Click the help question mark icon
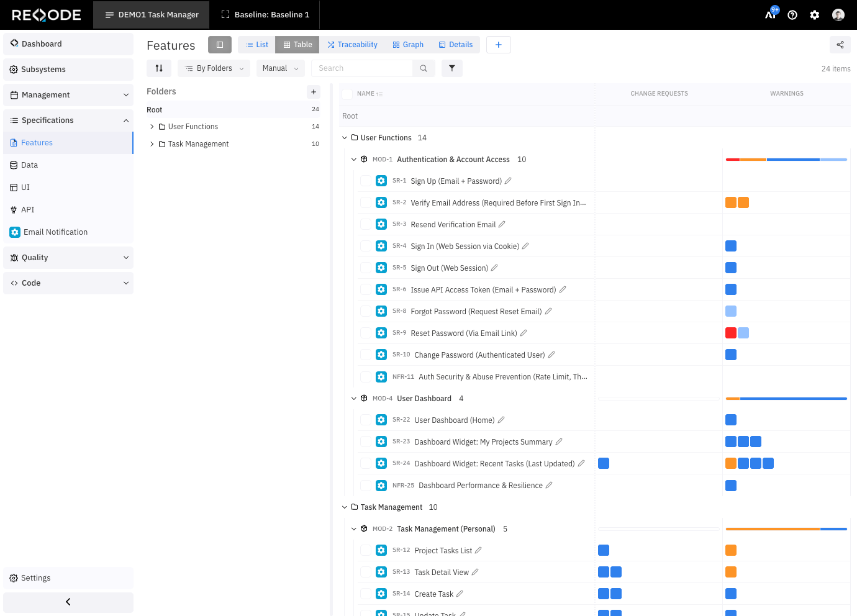 coord(792,15)
